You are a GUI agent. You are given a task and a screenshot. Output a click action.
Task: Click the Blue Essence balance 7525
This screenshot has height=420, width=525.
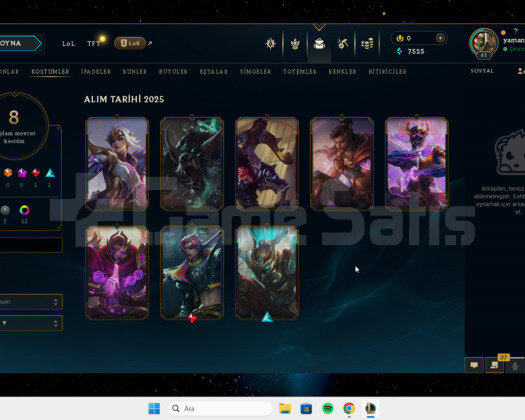click(416, 51)
